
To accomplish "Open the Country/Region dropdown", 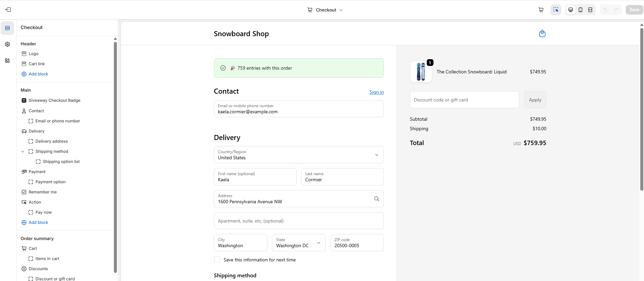I will coord(299,155).
